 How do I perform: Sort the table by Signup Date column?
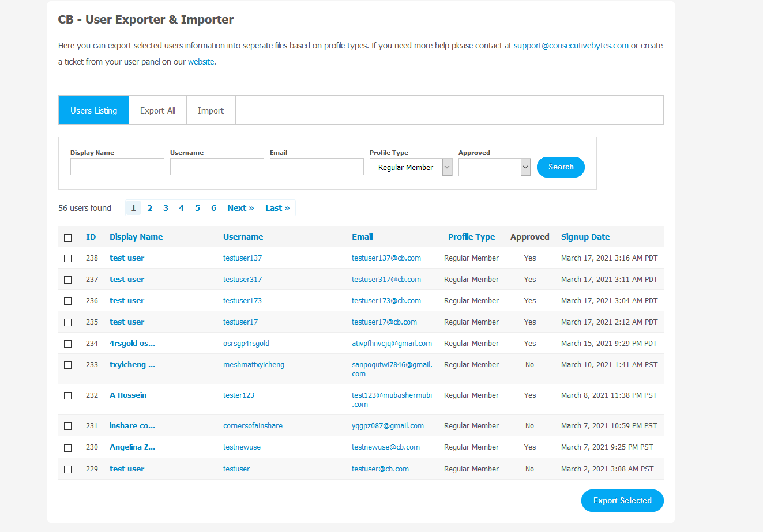pyautogui.click(x=585, y=237)
